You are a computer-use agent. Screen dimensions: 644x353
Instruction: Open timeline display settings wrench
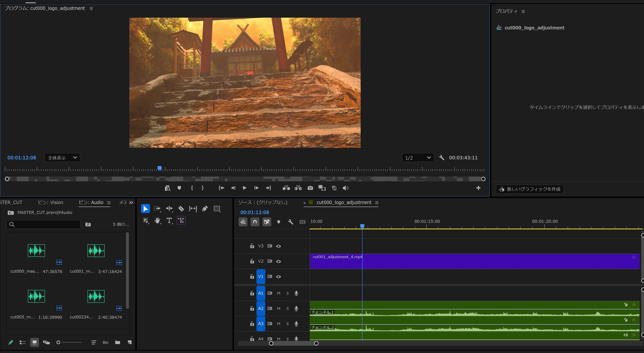coord(290,222)
